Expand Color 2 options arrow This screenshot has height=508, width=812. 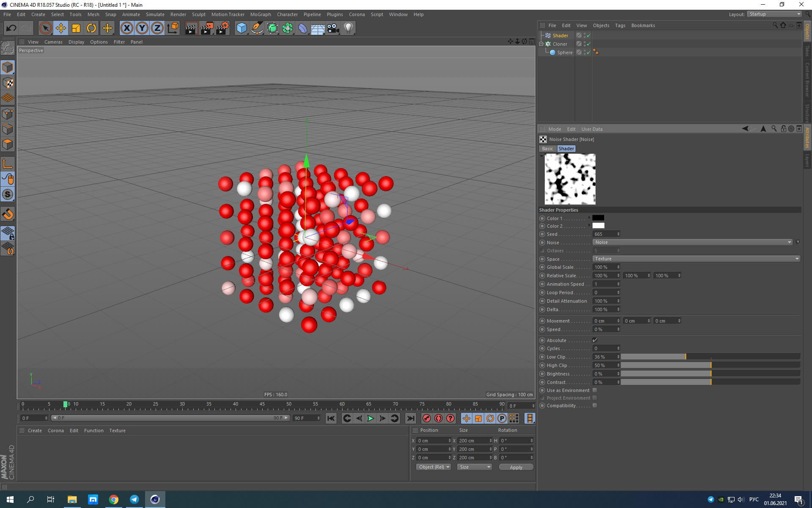(x=589, y=225)
